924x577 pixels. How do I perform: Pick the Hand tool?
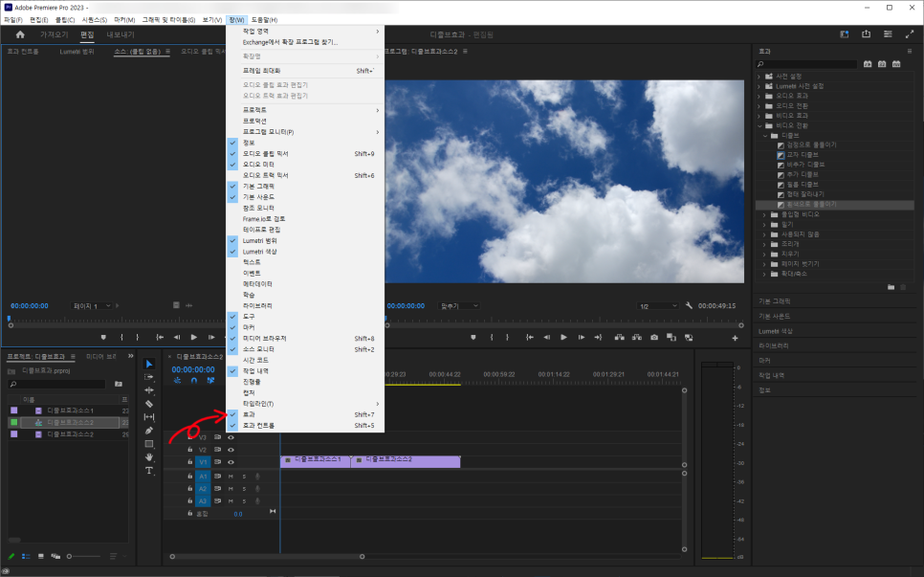point(149,457)
